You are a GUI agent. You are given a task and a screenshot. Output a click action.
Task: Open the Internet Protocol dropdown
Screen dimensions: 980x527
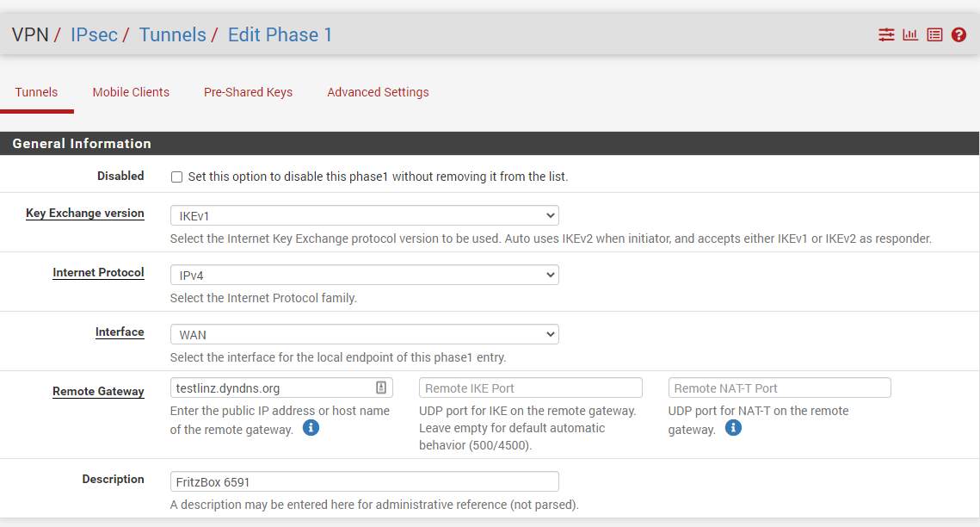(x=364, y=275)
